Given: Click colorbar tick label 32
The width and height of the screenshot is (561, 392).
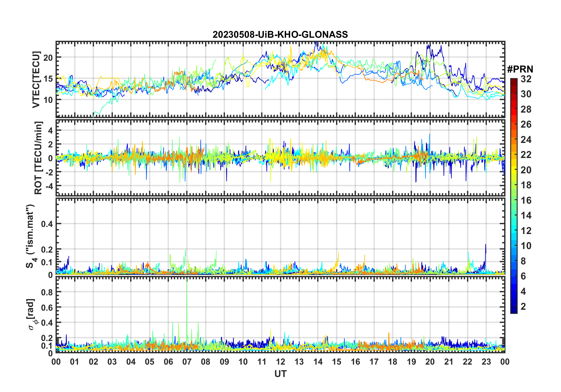Looking at the screenshot, I should click(526, 79).
